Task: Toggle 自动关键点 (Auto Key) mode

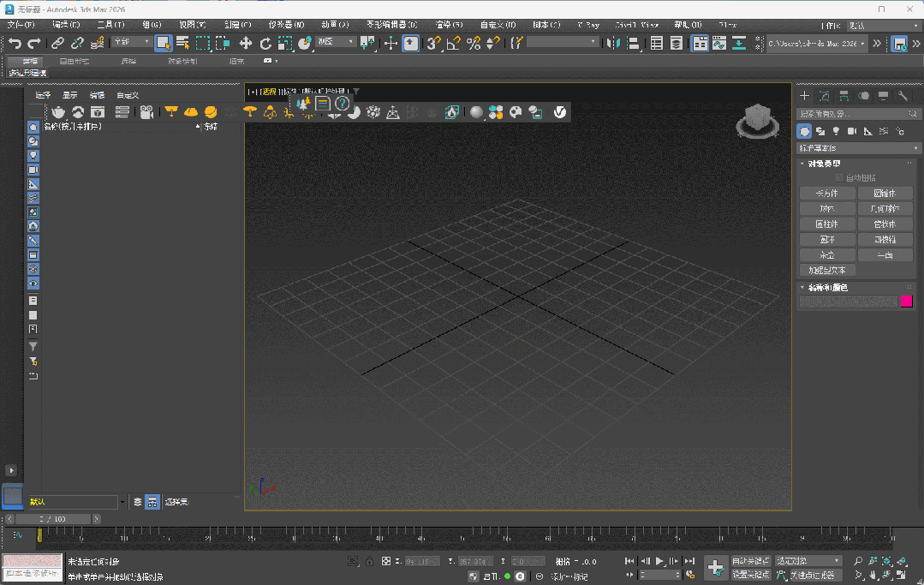Action: (750, 561)
